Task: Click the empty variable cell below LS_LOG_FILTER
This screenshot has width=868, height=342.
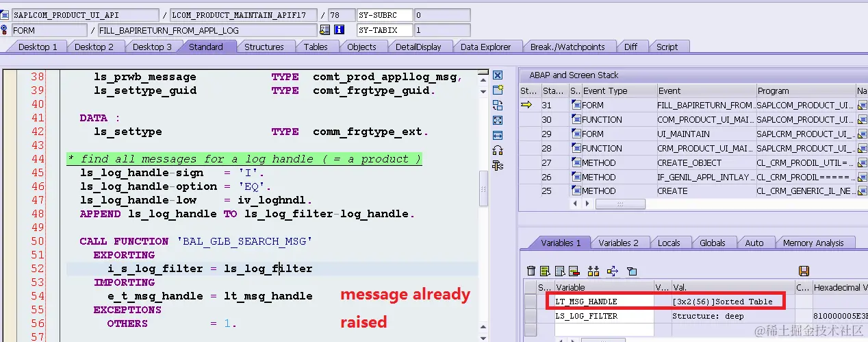Action: [604, 330]
